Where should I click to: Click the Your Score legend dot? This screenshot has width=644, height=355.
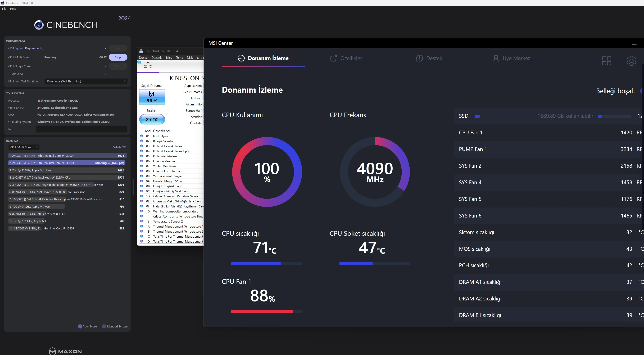[x=80, y=326]
